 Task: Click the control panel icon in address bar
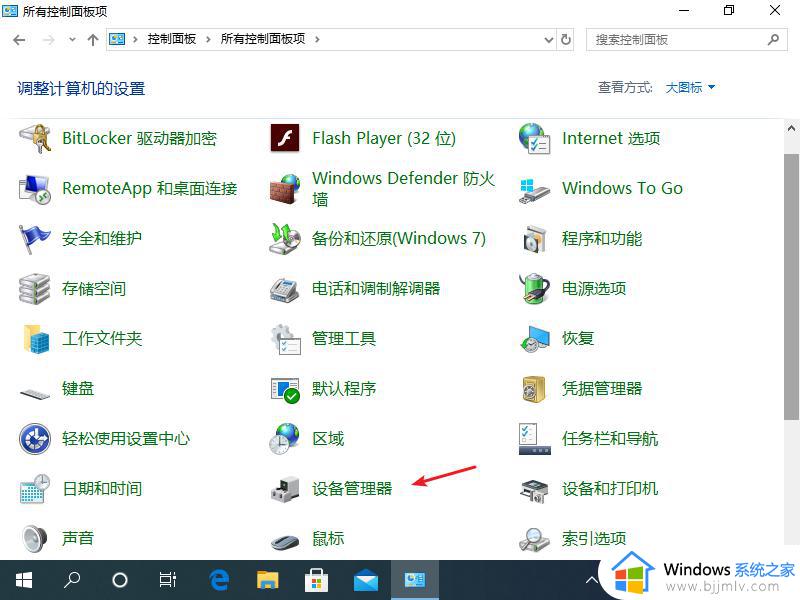pos(117,39)
